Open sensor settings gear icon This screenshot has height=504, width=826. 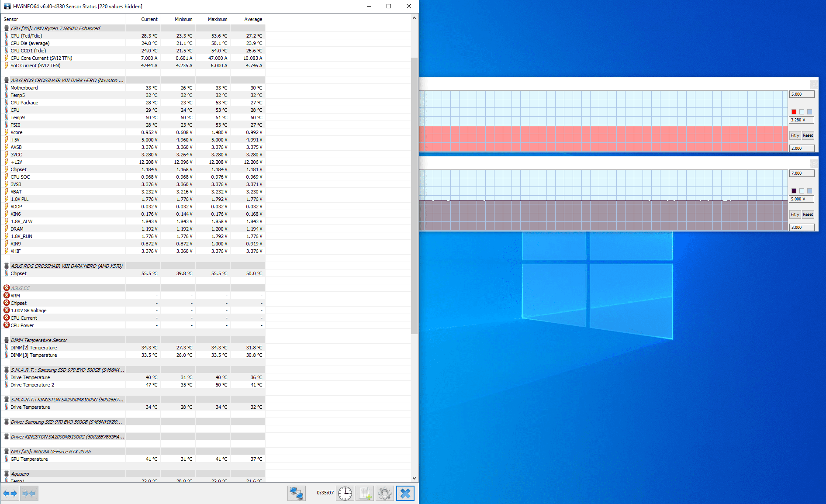pos(385,494)
